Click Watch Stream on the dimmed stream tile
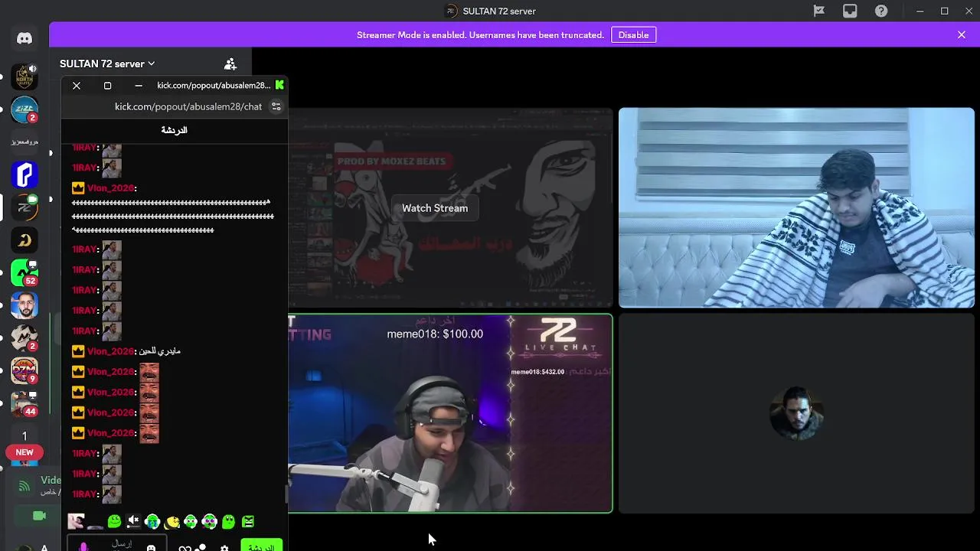980x551 pixels. 435,208
